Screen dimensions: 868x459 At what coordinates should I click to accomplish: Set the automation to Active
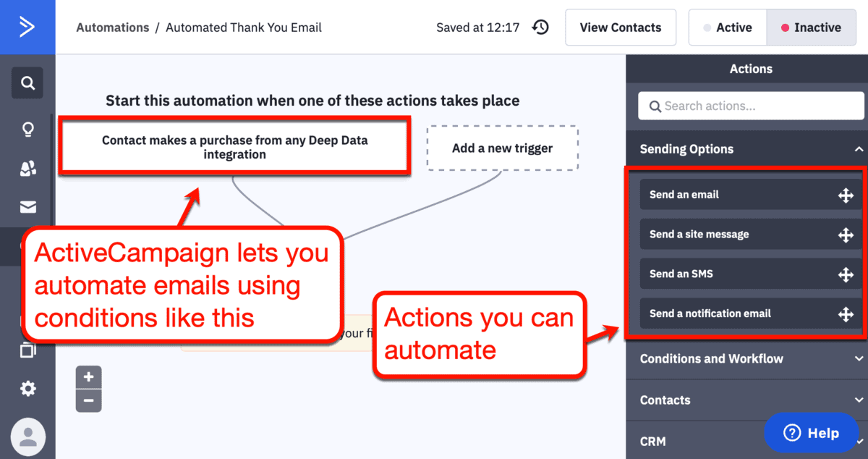(x=733, y=27)
